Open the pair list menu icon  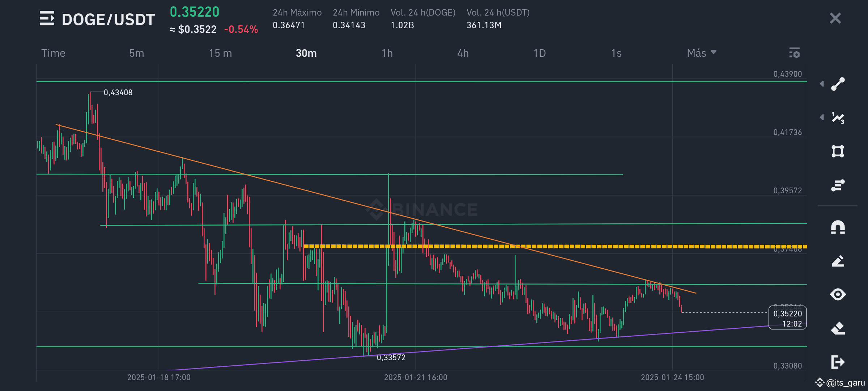coord(47,18)
